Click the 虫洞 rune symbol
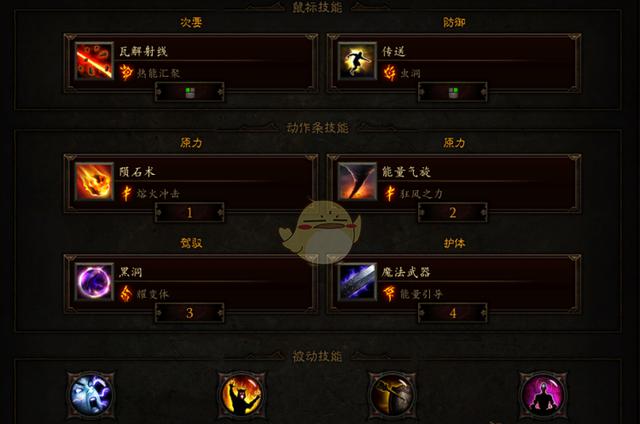Image resolution: width=640 pixels, height=424 pixels. point(389,73)
